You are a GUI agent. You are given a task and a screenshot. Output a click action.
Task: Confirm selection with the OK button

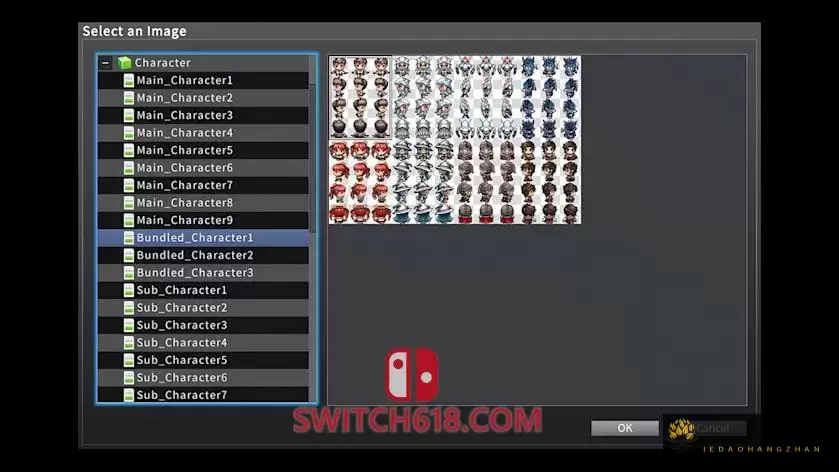[624, 428]
